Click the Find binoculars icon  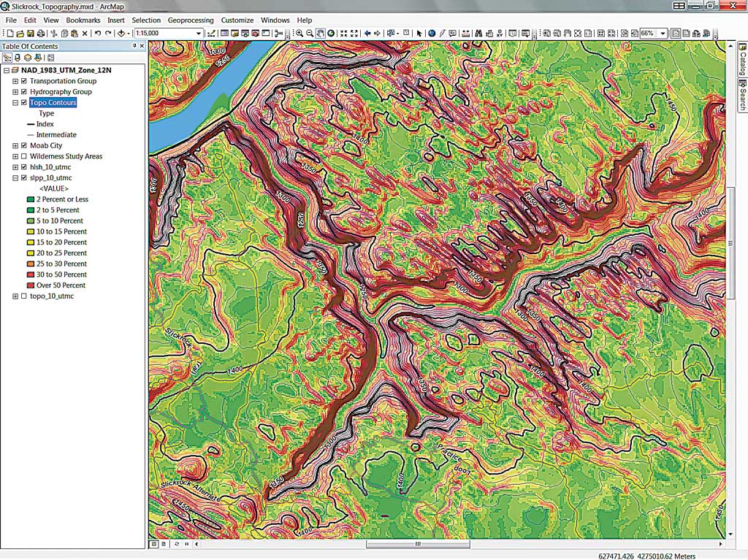click(x=478, y=33)
